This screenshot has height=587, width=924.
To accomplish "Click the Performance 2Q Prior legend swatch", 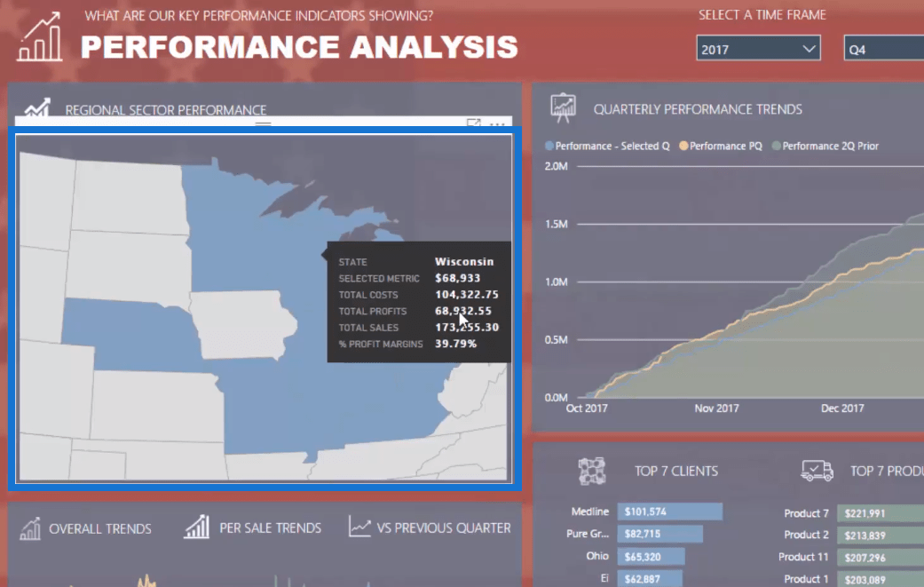I will pyautogui.click(x=776, y=146).
